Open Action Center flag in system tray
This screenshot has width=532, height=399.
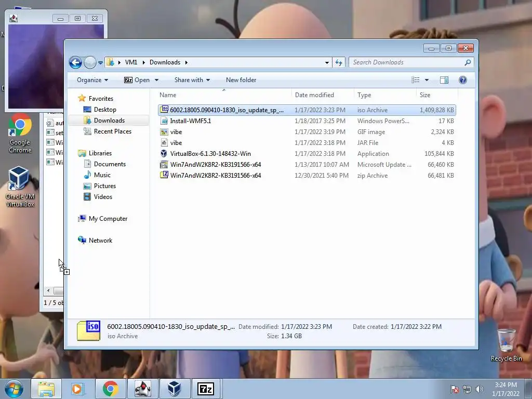[455, 389]
